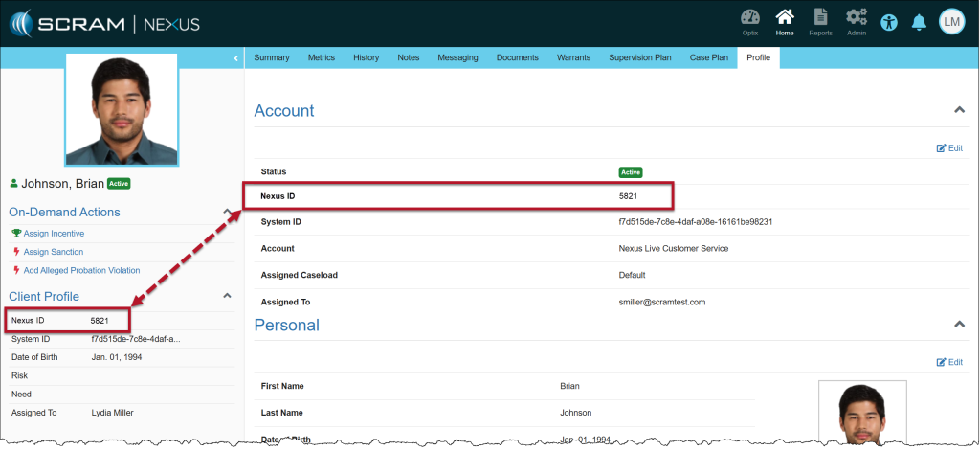980x451 pixels.
Task: Click Assign Incentive link
Action: point(54,233)
